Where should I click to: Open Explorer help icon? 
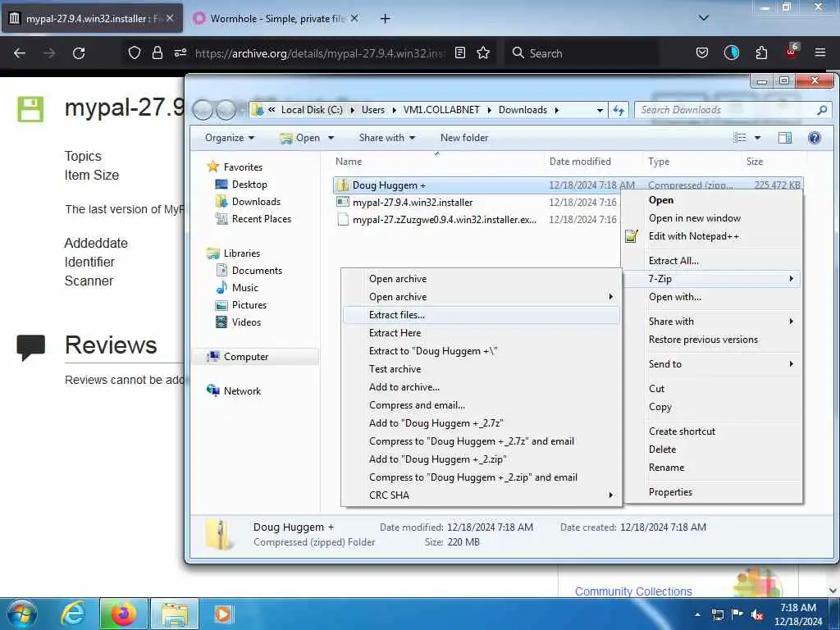coord(815,138)
